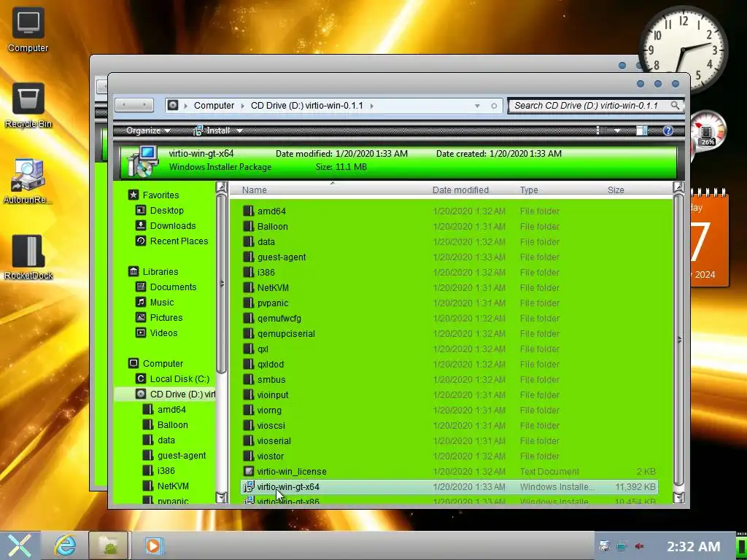Select the Balloon folder in file list
This screenshot has width=747, height=560.
(x=449, y=226)
